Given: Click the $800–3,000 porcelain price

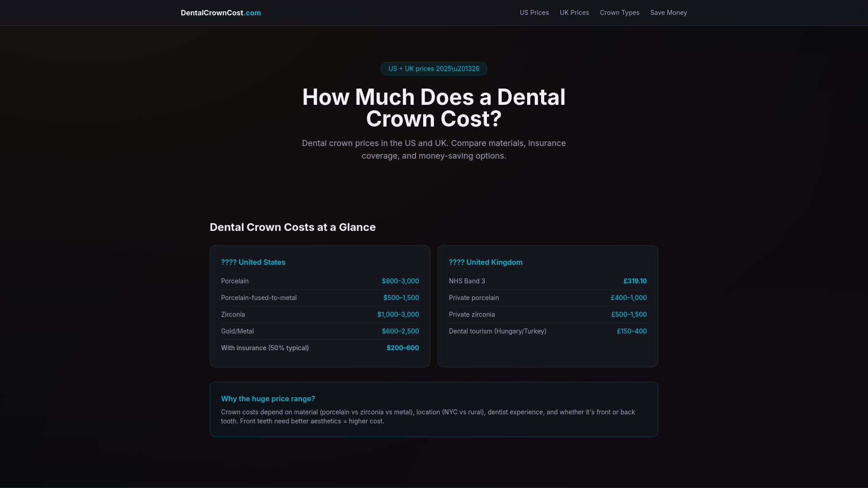Looking at the screenshot, I should point(400,281).
